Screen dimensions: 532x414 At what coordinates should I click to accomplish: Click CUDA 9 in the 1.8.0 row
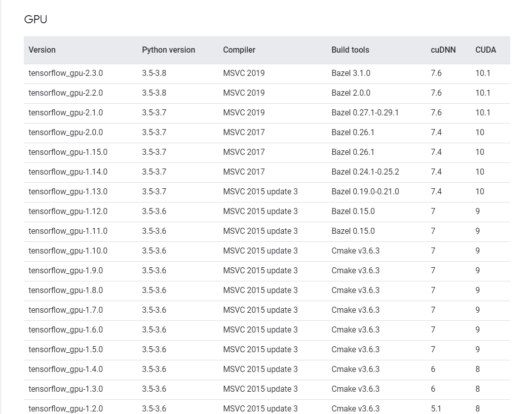click(x=477, y=290)
